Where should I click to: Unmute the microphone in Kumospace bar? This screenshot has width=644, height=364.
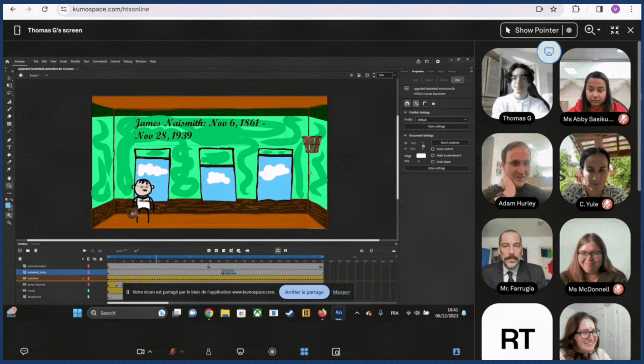tap(173, 352)
